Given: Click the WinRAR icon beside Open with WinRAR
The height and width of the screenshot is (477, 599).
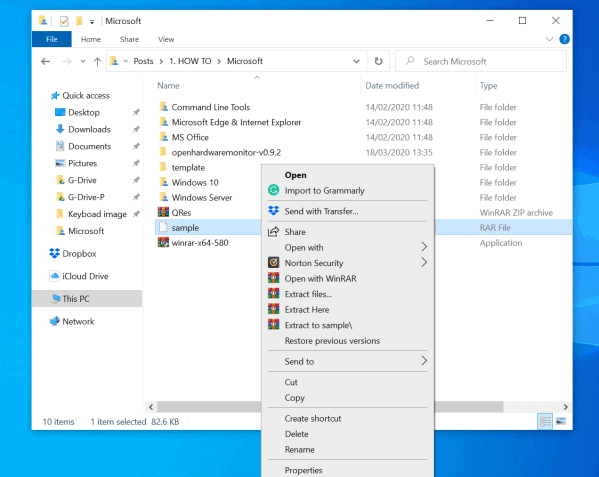Looking at the screenshot, I should pyautogui.click(x=274, y=278).
